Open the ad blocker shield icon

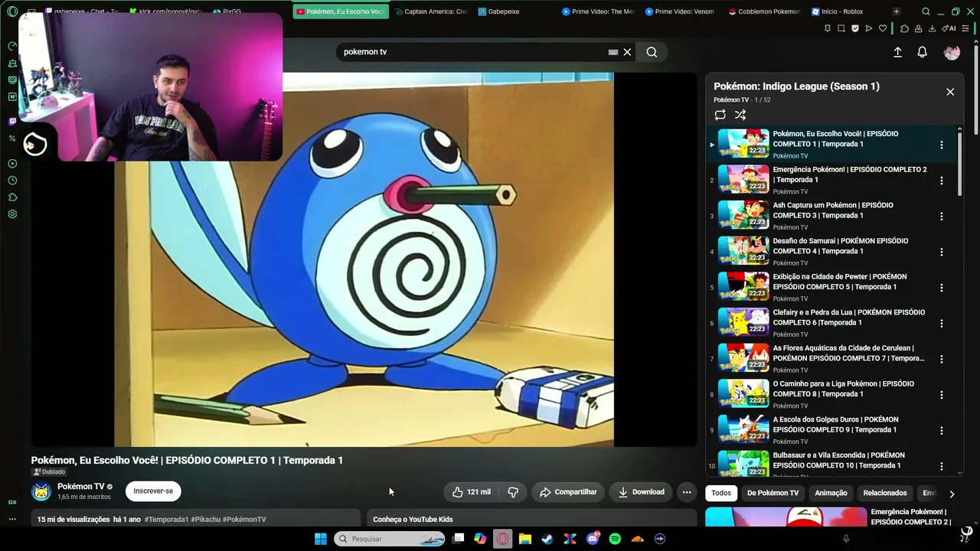tap(855, 28)
